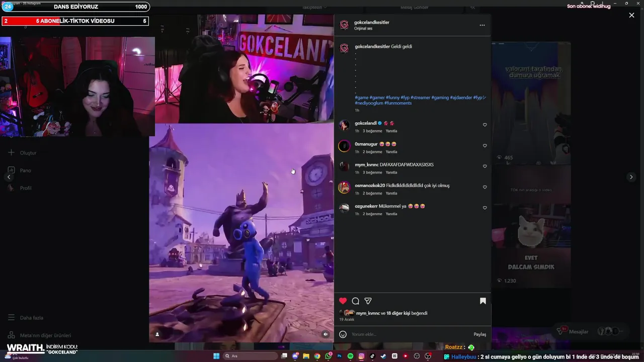This screenshot has height=362, width=644.
Task: Open the #nediyooglum hashtag
Action: [x=369, y=103]
